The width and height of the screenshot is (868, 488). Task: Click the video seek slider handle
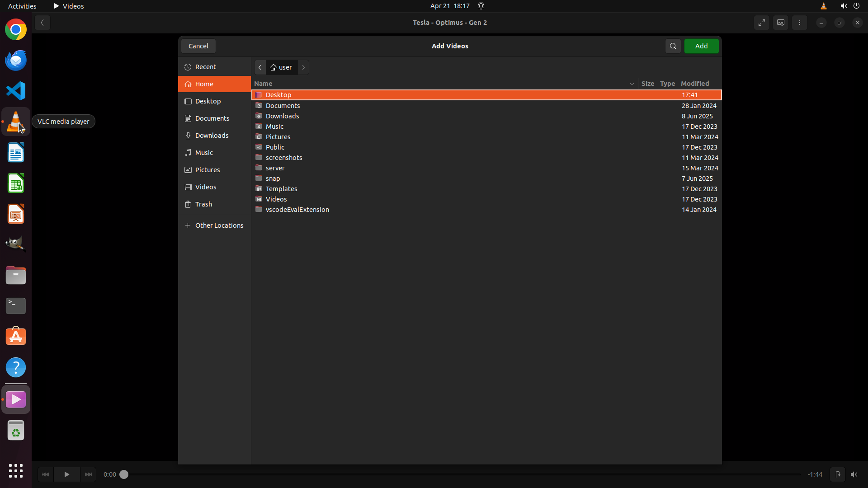[x=124, y=474]
